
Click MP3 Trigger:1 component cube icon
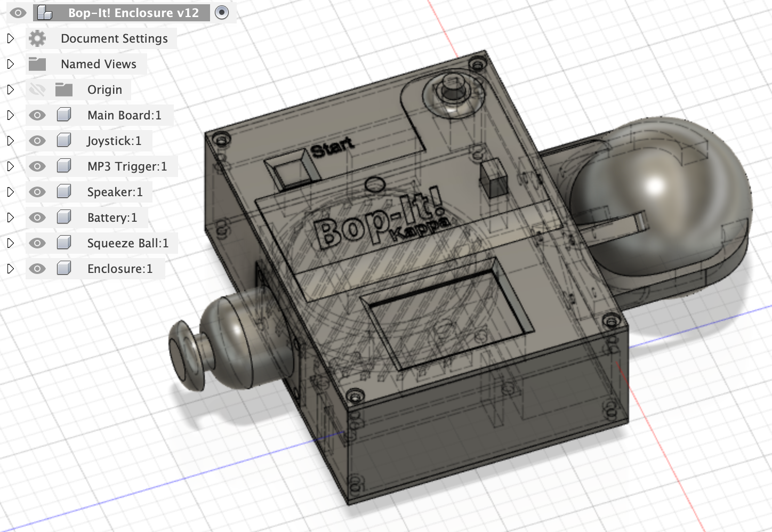[x=64, y=166]
